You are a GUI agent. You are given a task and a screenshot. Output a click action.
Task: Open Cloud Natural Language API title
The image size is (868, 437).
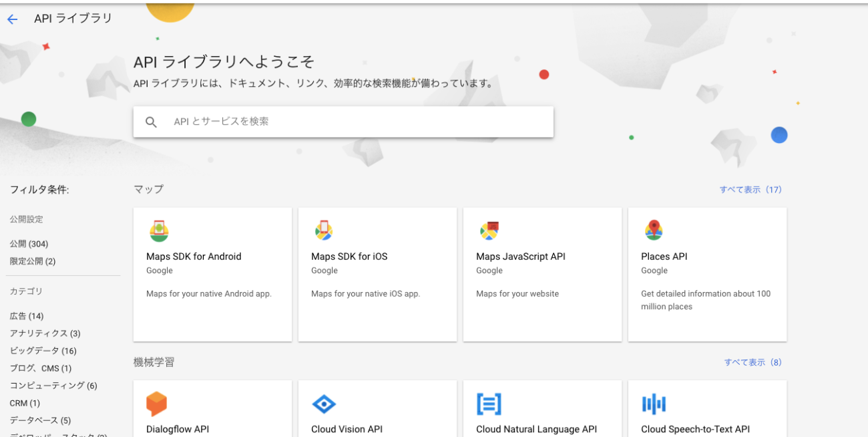[x=536, y=430]
